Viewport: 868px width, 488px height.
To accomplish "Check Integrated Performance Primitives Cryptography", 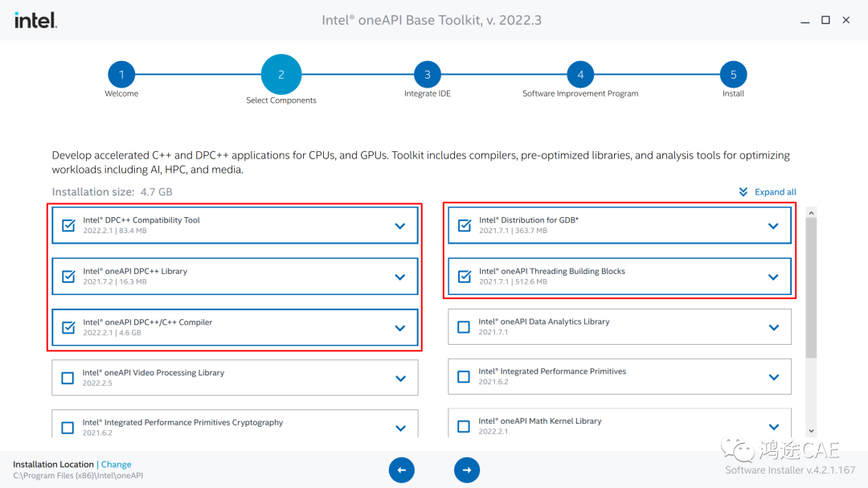I will (x=68, y=428).
